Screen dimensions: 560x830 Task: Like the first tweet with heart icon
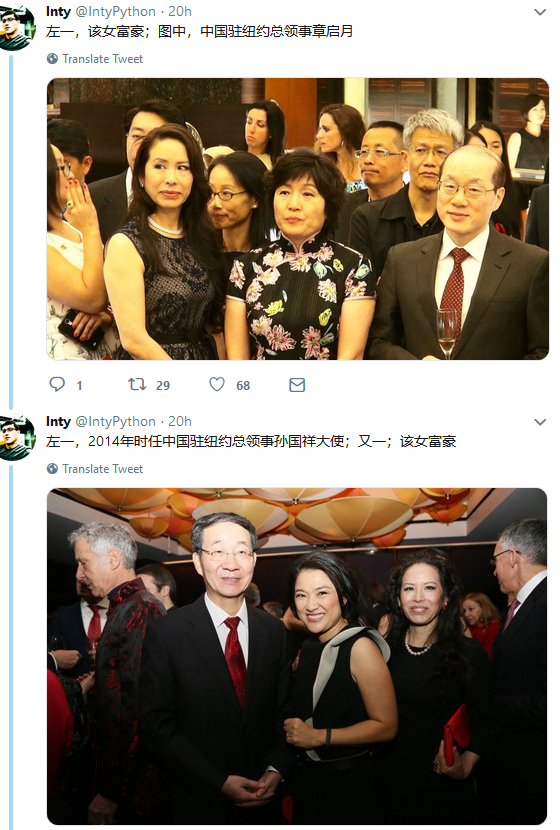[x=217, y=384]
